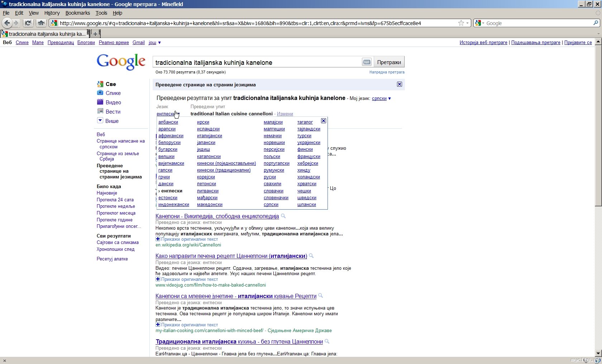Go to the home page icon
Image resolution: width=602 pixels, height=364 pixels.
coord(41,23)
